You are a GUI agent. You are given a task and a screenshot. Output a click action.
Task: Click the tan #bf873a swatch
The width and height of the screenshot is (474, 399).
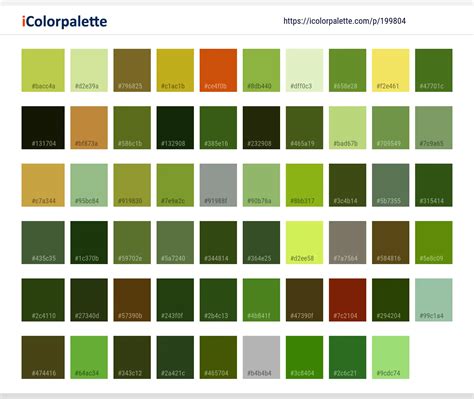click(x=89, y=128)
